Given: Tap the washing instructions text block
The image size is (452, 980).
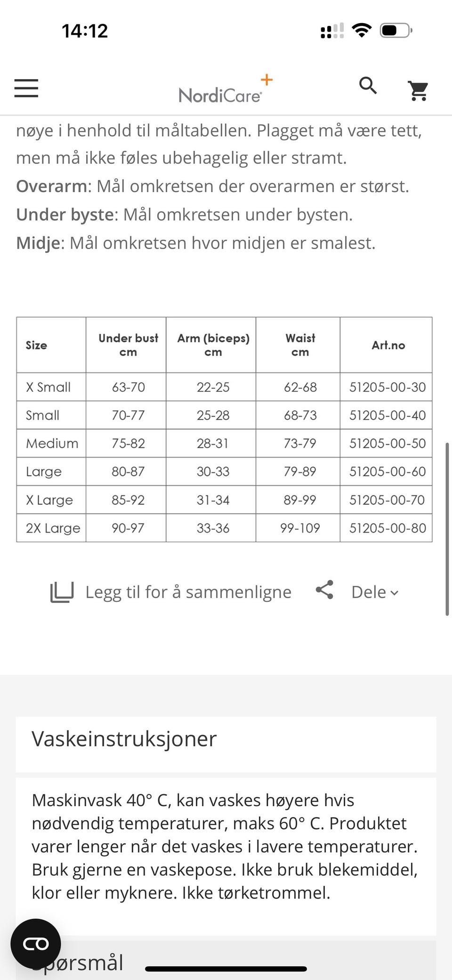Looking at the screenshot, I should click(225, 846).
